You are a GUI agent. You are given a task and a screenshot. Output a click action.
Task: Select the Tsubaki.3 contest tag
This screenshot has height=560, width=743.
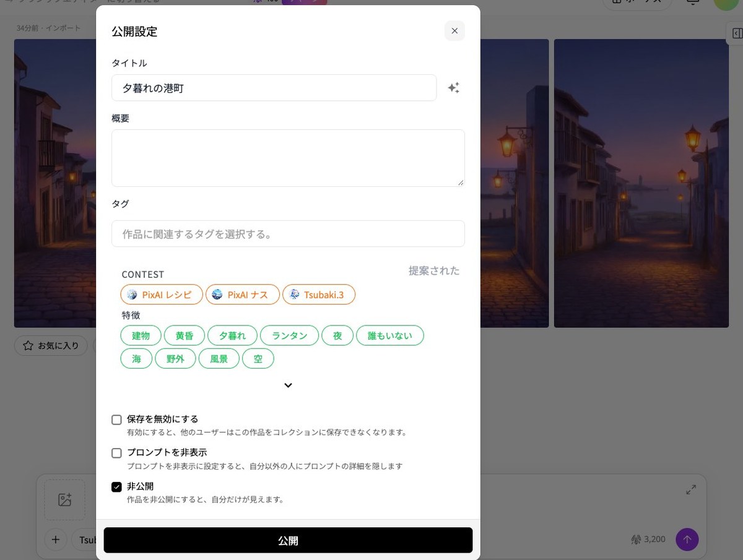click(x=319, y=295)
